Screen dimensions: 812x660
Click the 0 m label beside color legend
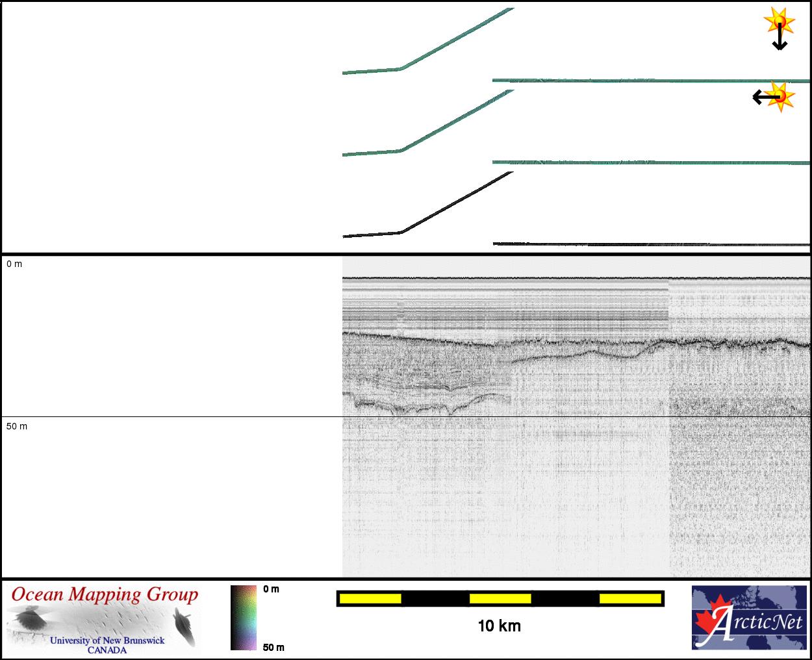coord(272,589)
